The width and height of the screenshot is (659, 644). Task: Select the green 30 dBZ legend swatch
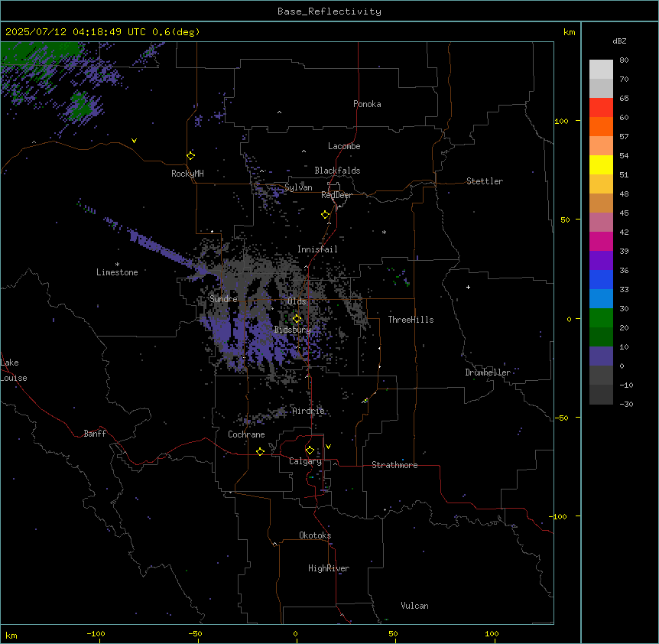[601, 318]
